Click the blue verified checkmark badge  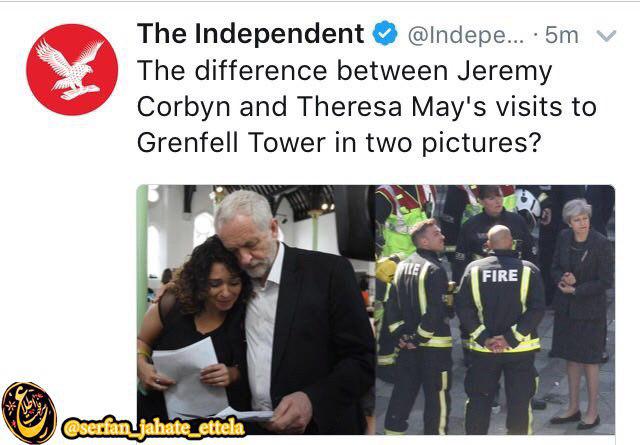(x=385, y=34)
